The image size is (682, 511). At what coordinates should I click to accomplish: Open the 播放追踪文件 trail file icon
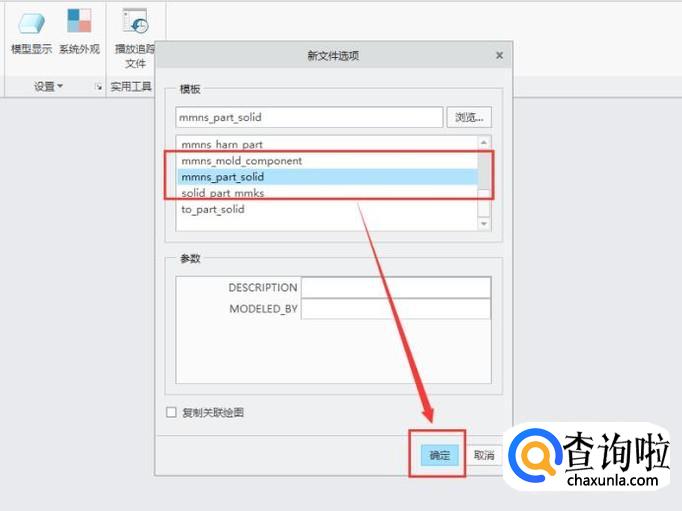pyautogui.click(x=136, y=21)
